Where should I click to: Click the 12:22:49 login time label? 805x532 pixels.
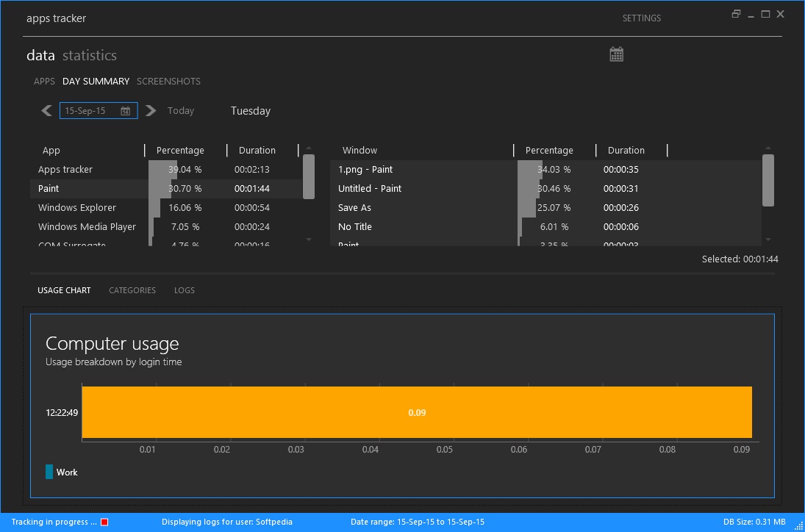point(62,412)
